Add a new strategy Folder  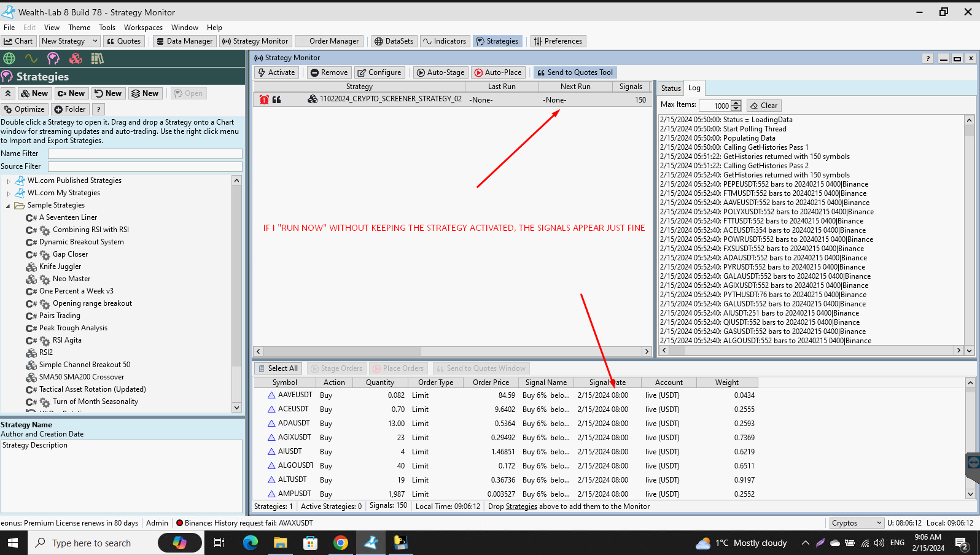click(70, 109)
